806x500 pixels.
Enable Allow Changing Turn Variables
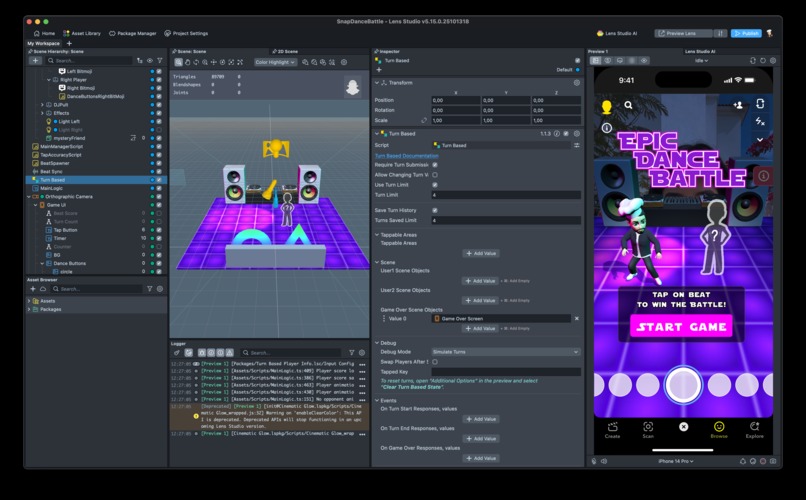pos(435,175)
